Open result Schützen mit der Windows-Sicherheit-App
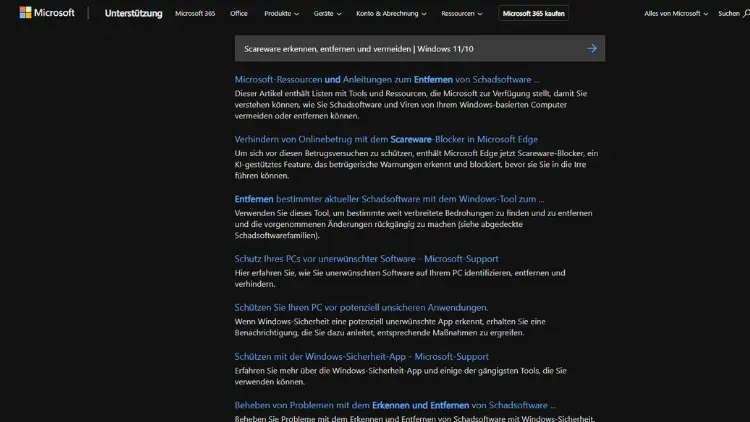The image size is (750, 422). click(x=362, y=356)
